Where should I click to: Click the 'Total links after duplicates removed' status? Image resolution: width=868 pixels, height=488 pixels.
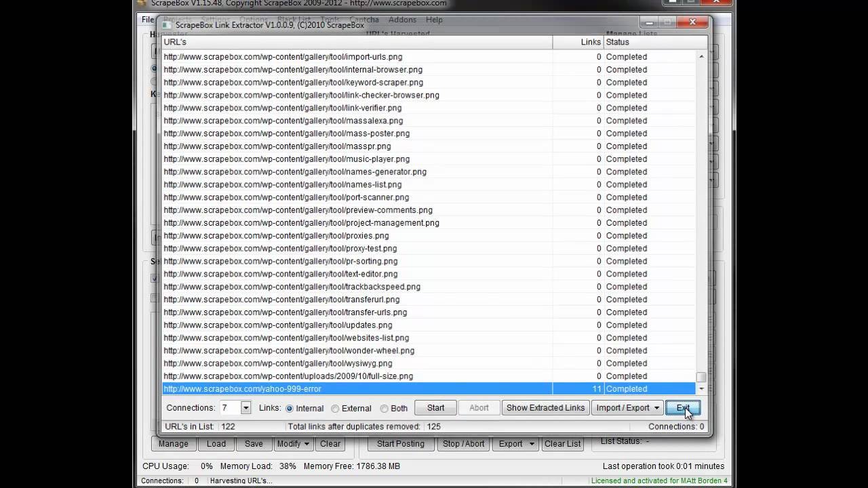(364, 427)
